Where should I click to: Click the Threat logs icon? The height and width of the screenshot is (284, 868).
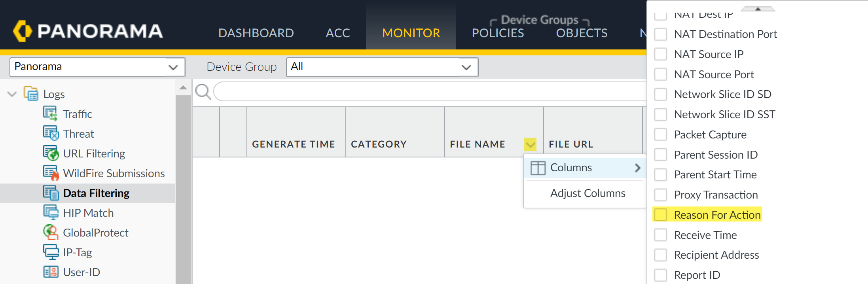tap(50, 134)
